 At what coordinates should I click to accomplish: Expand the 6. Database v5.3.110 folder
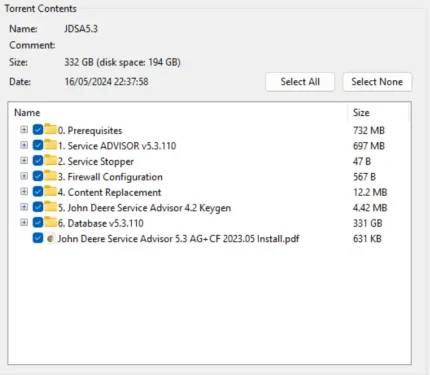coord(24,222)
